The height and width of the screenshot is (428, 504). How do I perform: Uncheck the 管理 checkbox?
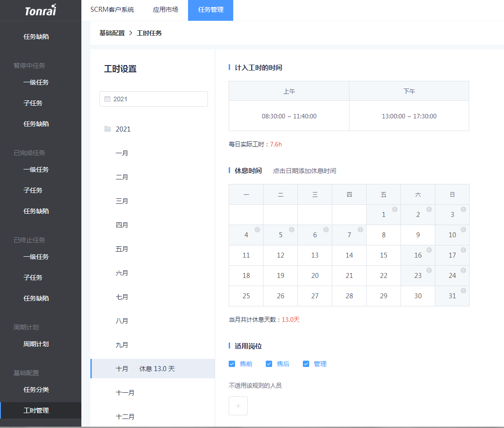pyautogui.click(x=306, y=364)
